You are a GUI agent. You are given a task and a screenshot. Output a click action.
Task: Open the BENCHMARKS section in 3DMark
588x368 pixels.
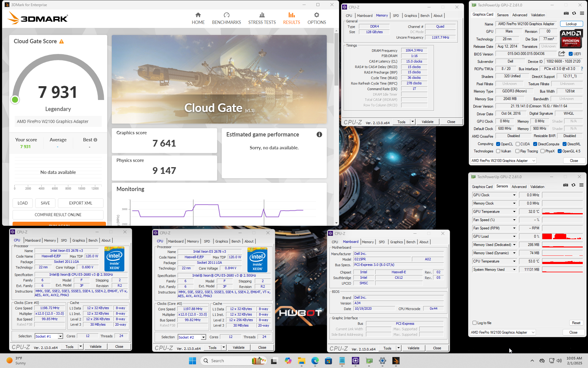pyautogui.click(x=226, y=18)
